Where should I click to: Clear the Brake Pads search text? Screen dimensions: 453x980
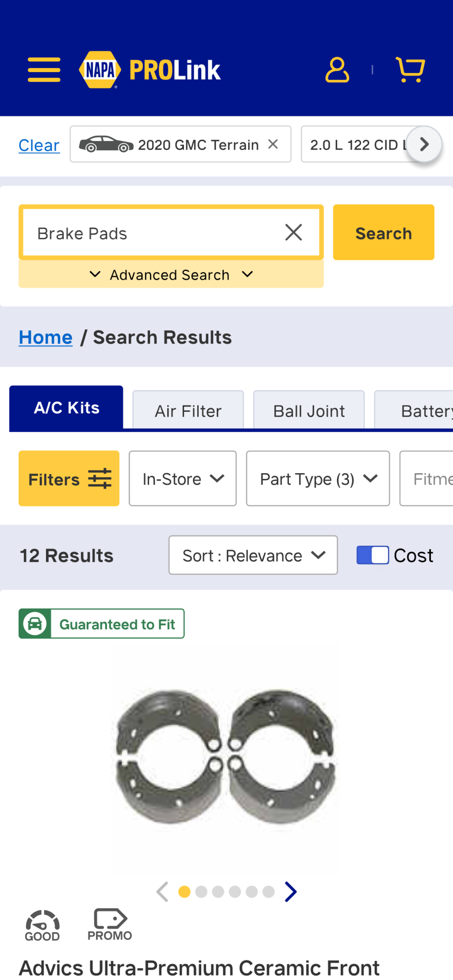(x=294, y=232)
